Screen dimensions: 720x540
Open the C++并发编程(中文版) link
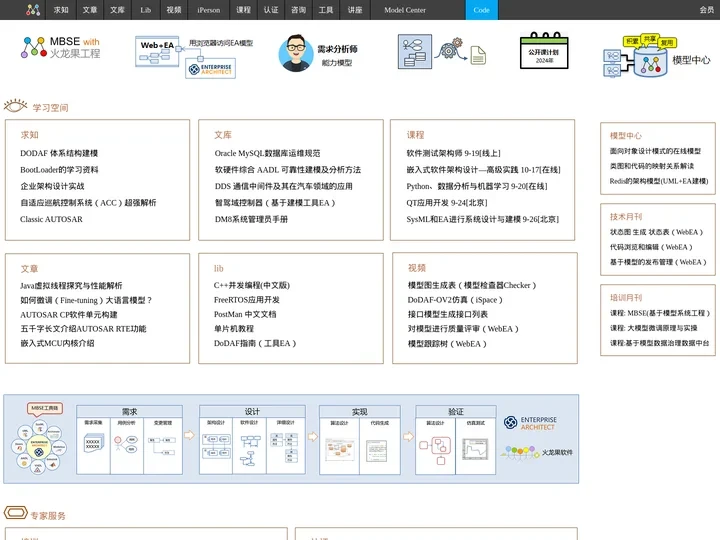(252, 285)
